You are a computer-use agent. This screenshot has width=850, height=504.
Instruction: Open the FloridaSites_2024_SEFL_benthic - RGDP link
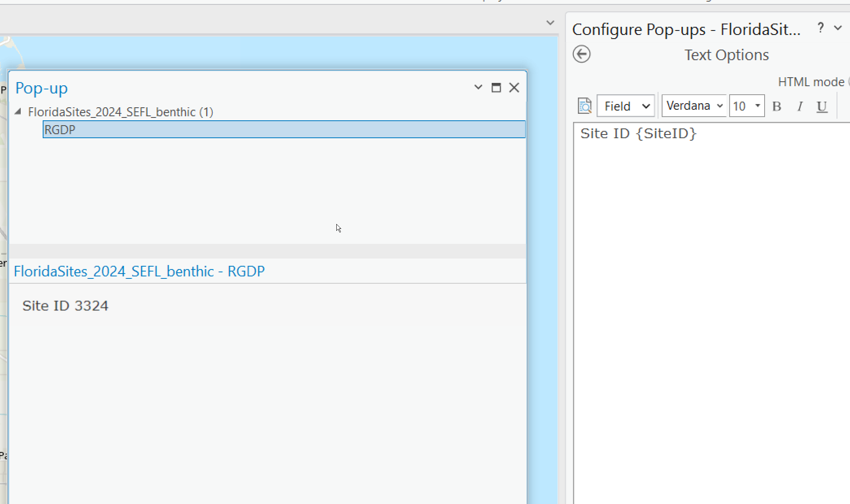coord(139,271)
